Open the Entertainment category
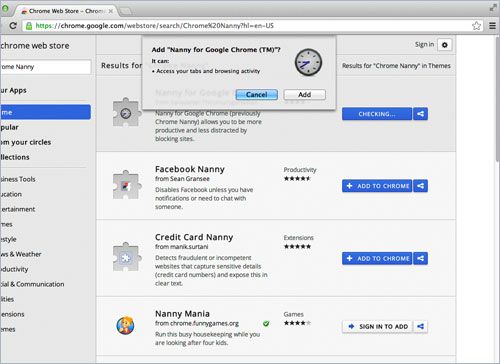 pos(17,209)
